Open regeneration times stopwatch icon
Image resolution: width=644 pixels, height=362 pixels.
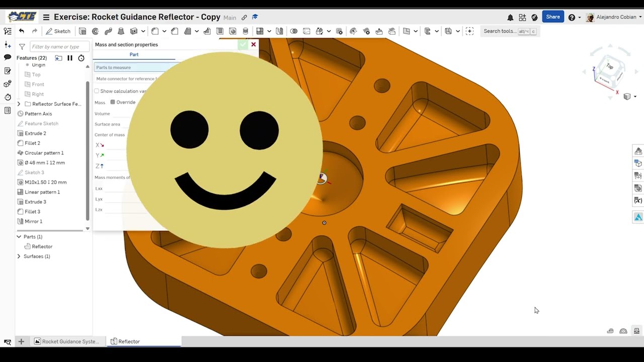tap(81, 58)
